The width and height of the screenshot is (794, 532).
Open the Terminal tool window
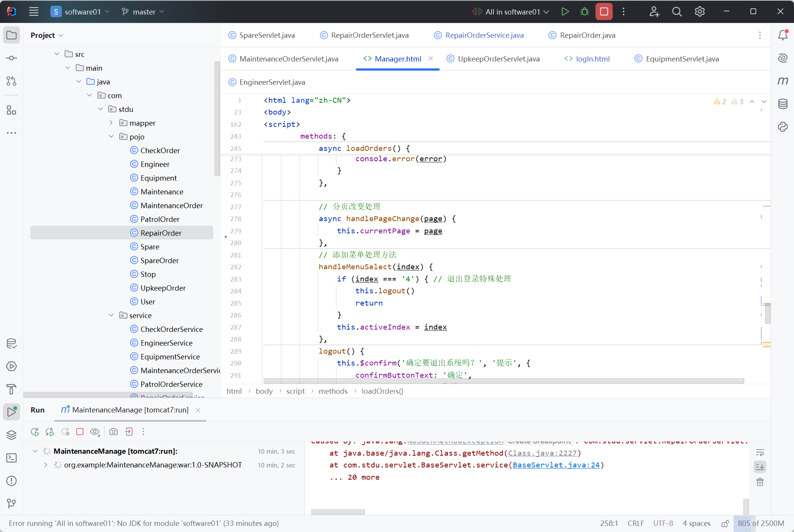pyautogui.click(x=11, y=458)
